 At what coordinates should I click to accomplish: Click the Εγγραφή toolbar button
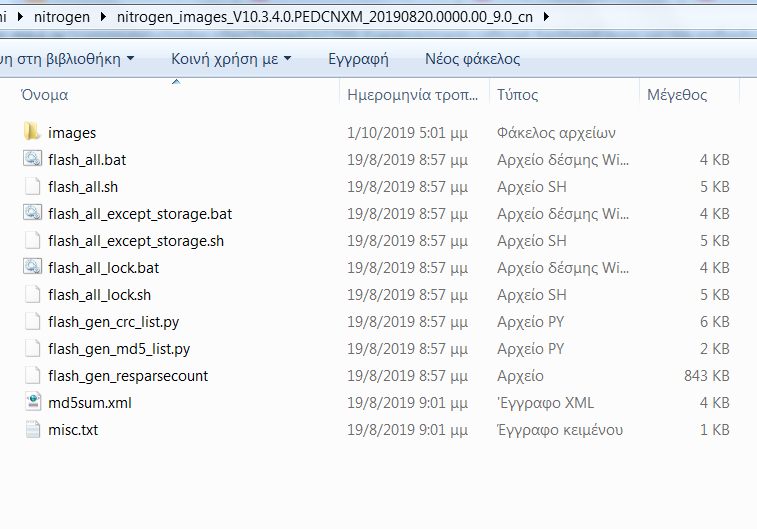tap(358, 59)
